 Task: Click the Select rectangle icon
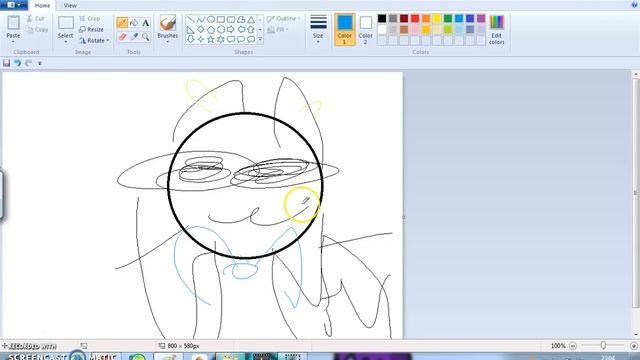click(x=66, y=23)
